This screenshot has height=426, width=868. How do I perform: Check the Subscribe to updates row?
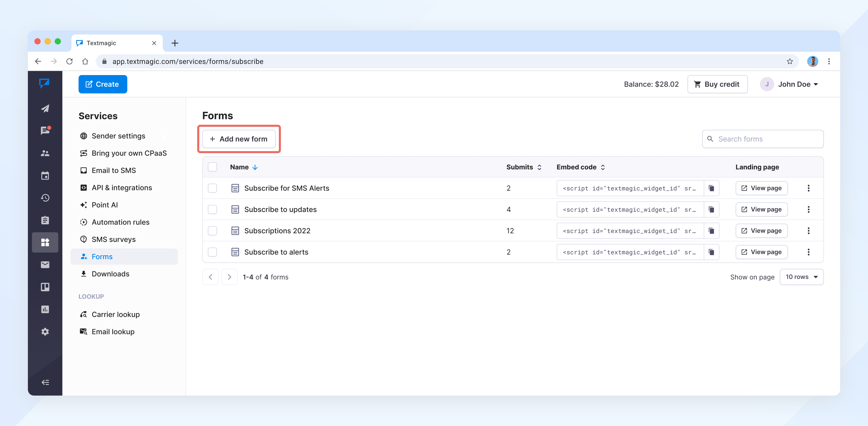pos(212,210)
